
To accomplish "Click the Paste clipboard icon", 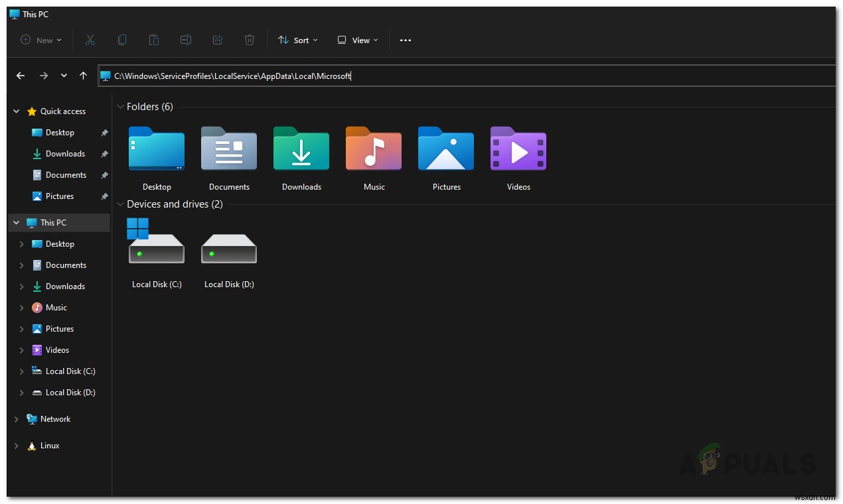I will click(x=154, y=40).
